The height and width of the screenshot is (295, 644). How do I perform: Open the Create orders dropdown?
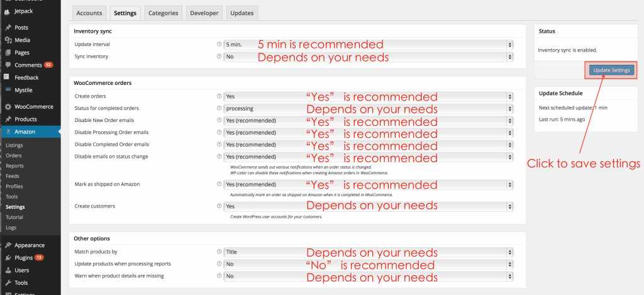click(x=368, y=97)
